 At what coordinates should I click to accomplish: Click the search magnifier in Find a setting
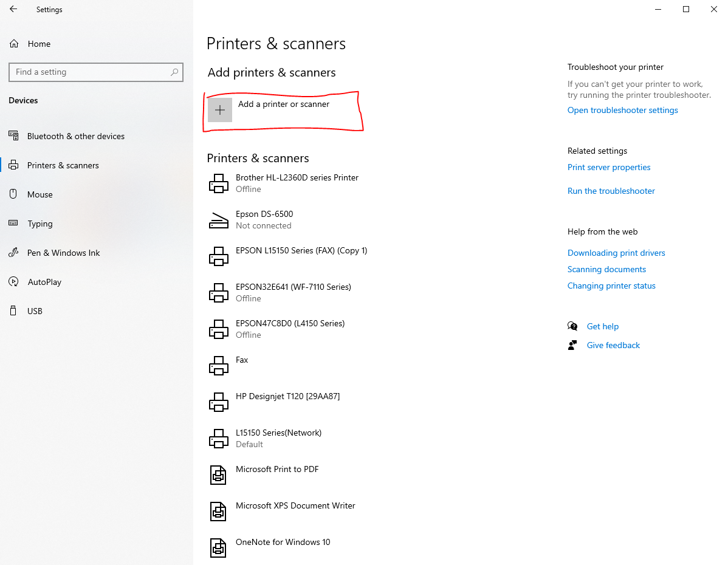174,72
